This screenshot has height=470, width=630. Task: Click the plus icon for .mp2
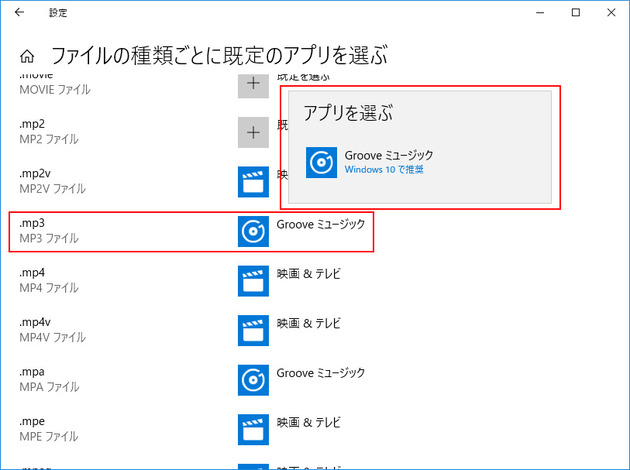tap(253, 132)
